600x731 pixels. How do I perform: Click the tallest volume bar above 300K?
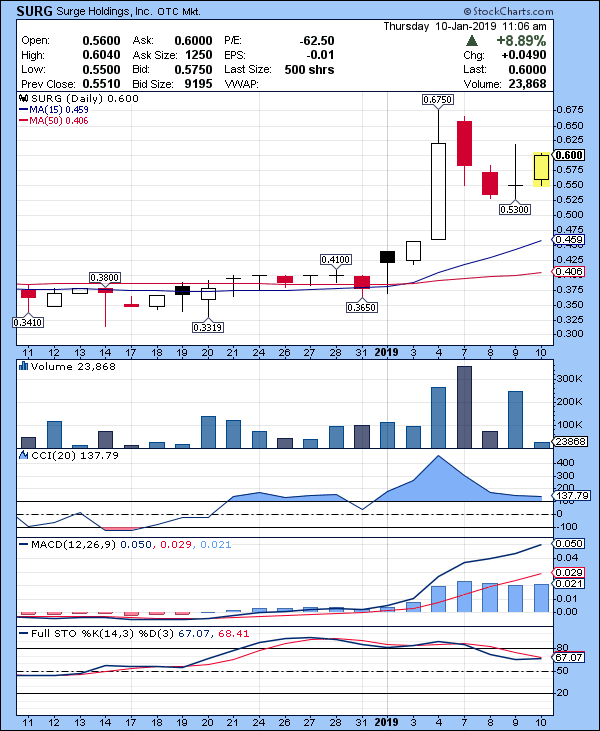tap(464, 407)
